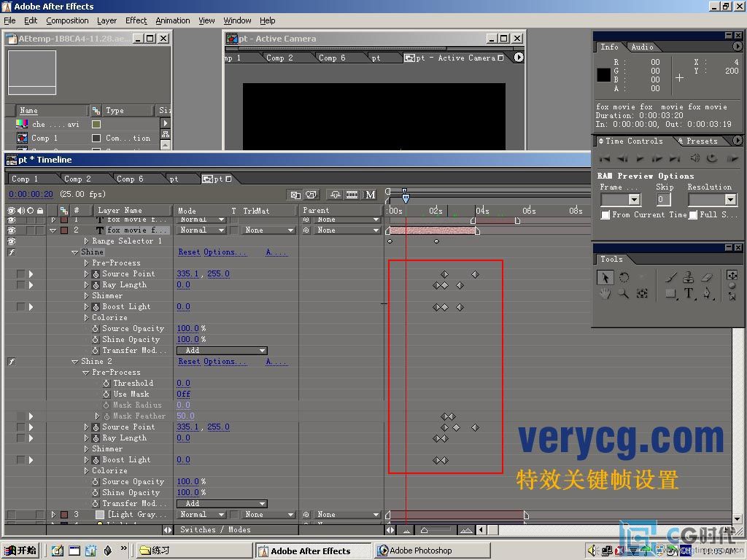Select the Eraser tool
Screen dimensions: 747x560
[x=708, y=277]
